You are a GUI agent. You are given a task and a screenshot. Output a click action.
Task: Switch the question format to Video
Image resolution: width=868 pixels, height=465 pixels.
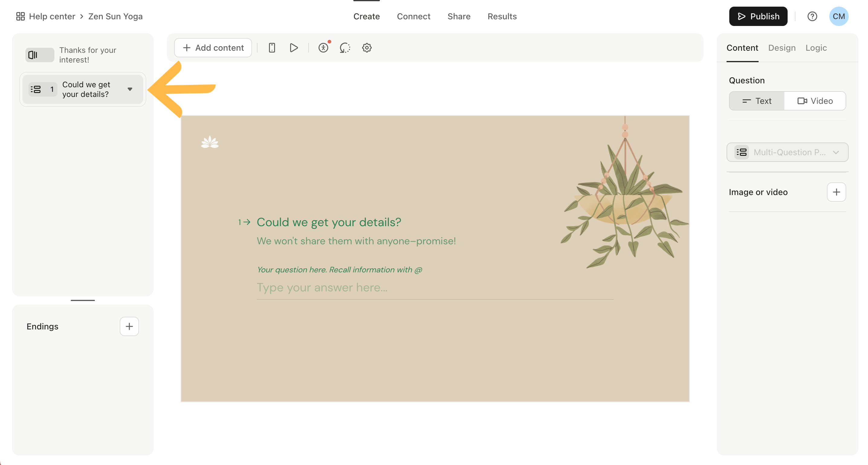(x=815, y=101)
